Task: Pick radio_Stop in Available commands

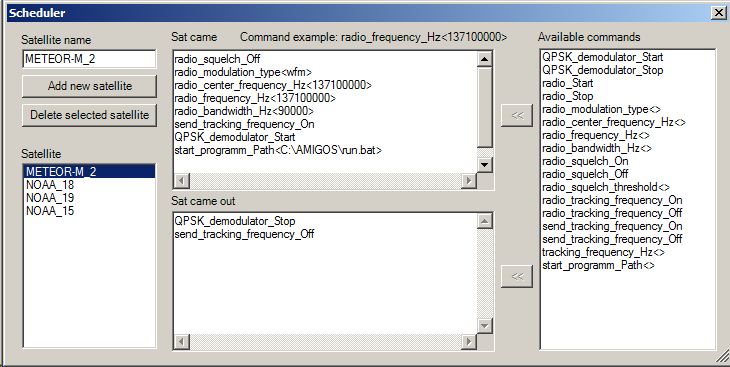Action: tap(568, 96)
